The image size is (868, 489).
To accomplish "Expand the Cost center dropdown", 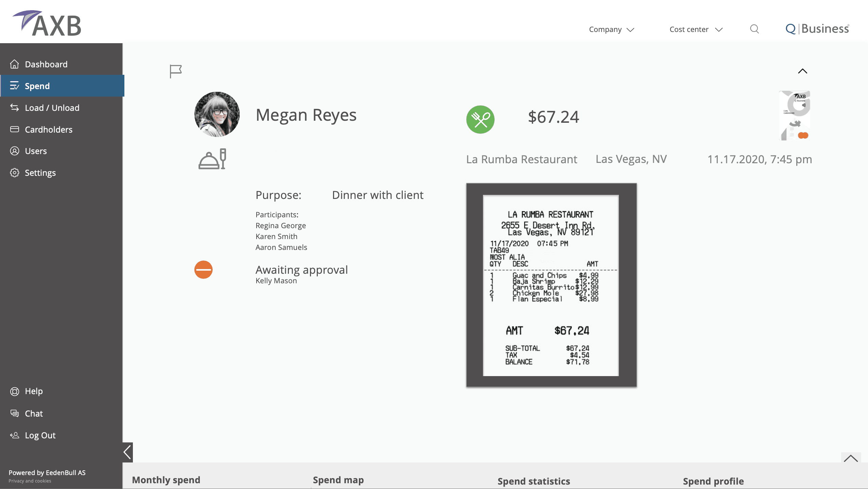I will [x=696, y=30].
